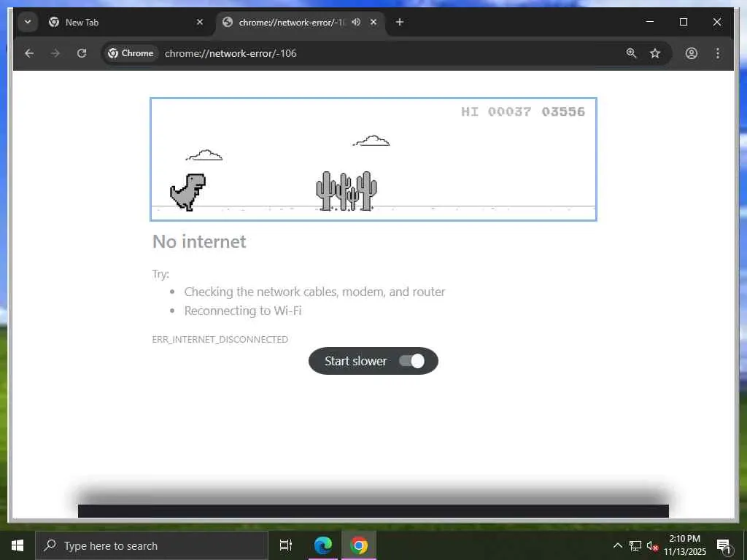747x560 pixels.
Task: Click 'Reconnecting to Wi-Fi' suggestion text
Action: coord(243,311)
